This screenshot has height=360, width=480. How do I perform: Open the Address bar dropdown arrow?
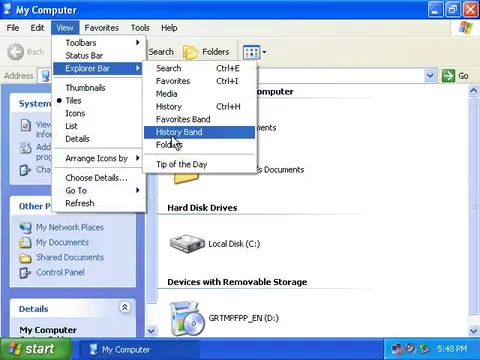430,76
